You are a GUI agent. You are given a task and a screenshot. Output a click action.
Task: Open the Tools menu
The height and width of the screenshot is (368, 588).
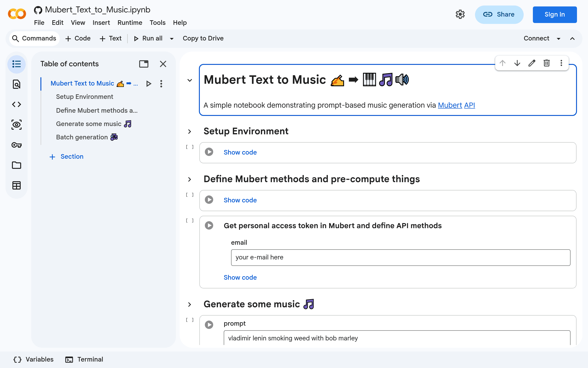pos(157,23)
